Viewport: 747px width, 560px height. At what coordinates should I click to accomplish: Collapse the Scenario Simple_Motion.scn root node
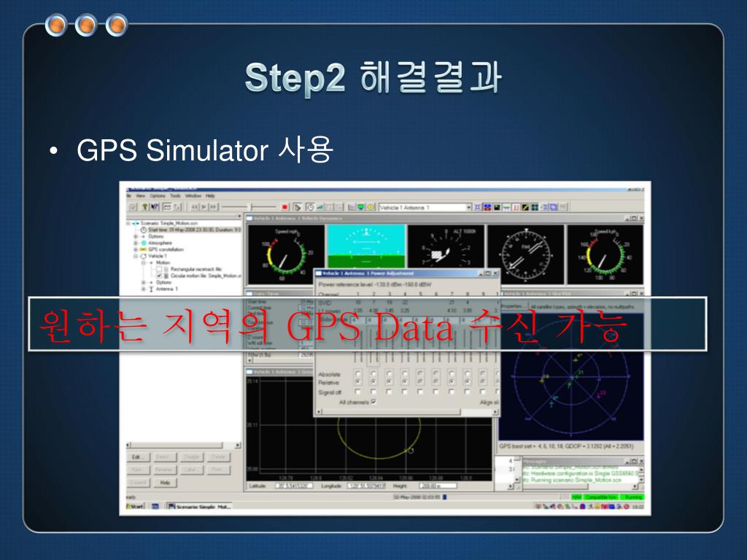pyautogui.click(x=128, y=223)
